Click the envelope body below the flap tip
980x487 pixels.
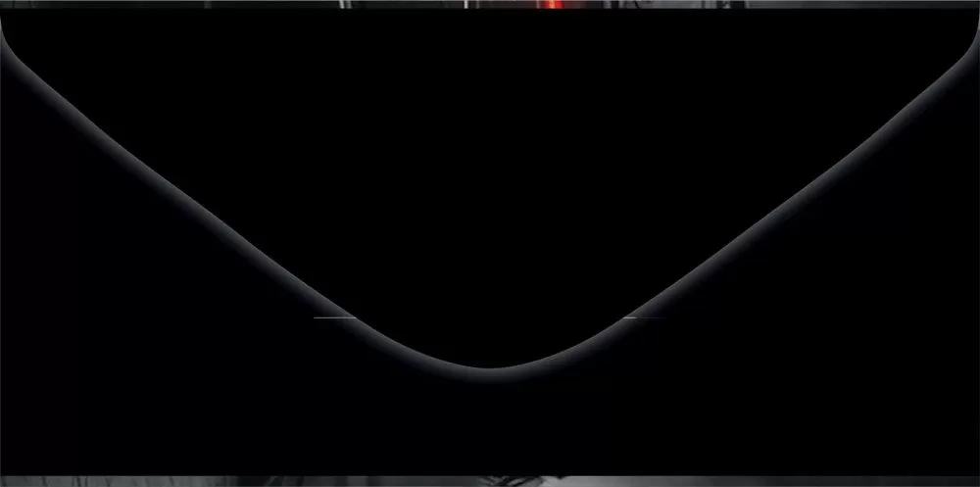[x=490, y=421]
